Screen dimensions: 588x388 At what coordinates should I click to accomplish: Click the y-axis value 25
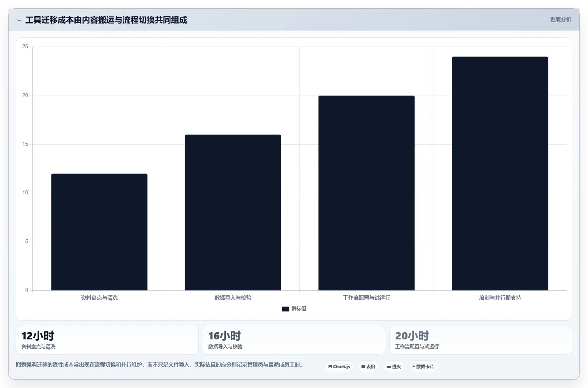(x=25, y=47)
